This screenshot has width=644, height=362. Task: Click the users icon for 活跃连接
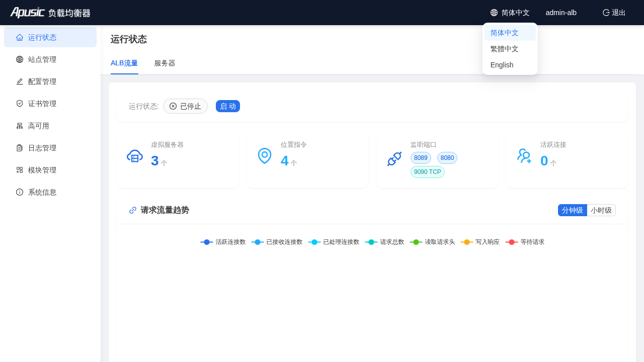pos(524,156)
